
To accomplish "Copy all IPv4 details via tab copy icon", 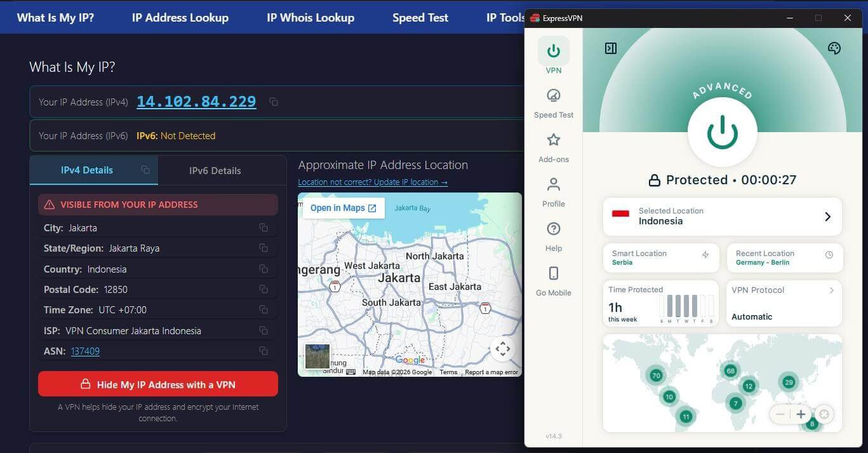I will pyautogui.click(x=145, y=170).
